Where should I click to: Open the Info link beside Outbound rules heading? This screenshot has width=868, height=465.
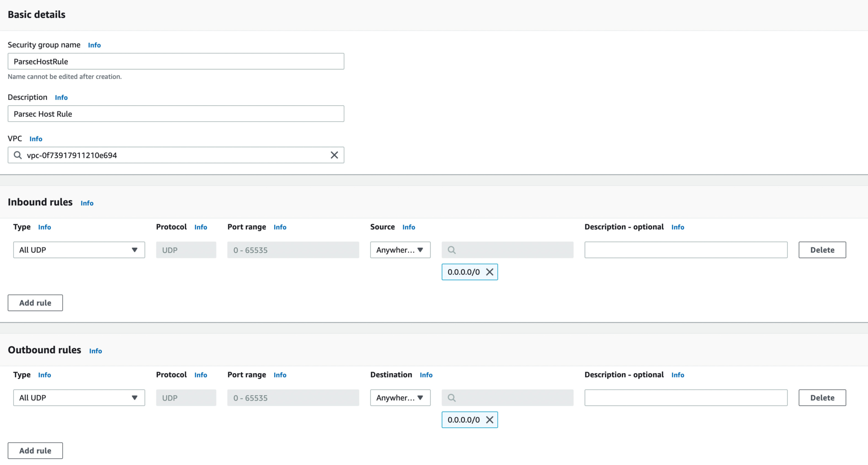pyautogui.click(x=95, y=351)
